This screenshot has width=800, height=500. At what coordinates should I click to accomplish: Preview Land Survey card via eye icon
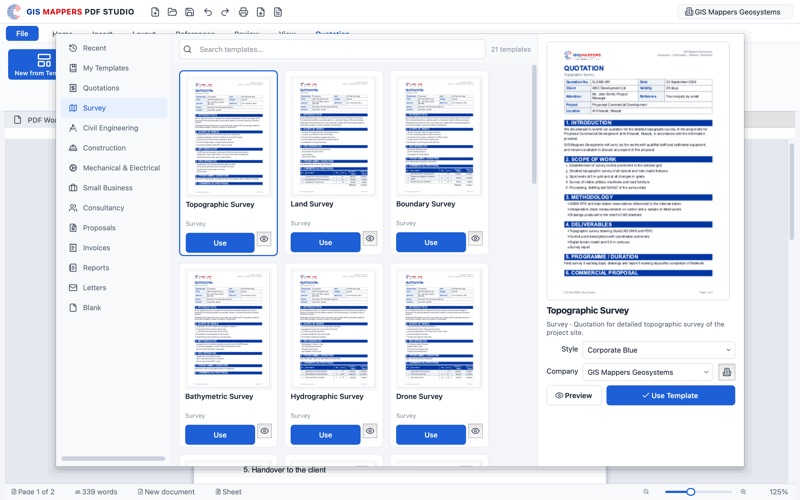coord(370,238)
